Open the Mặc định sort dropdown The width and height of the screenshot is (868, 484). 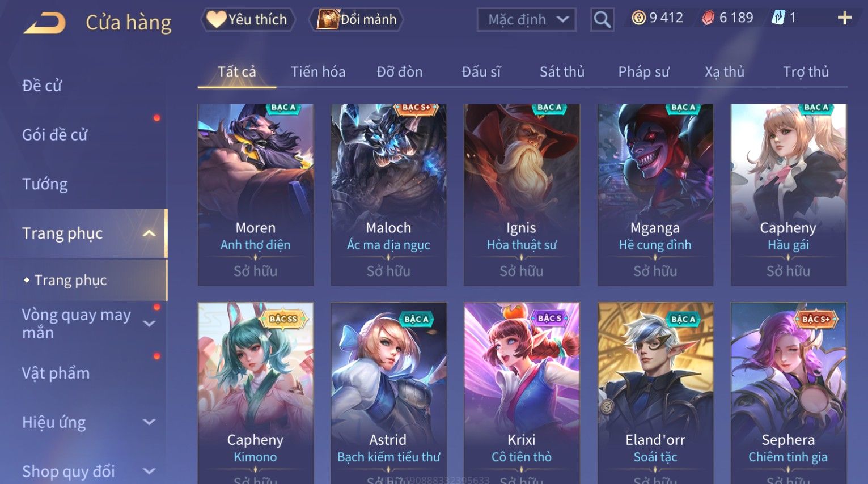coord(526,20)
